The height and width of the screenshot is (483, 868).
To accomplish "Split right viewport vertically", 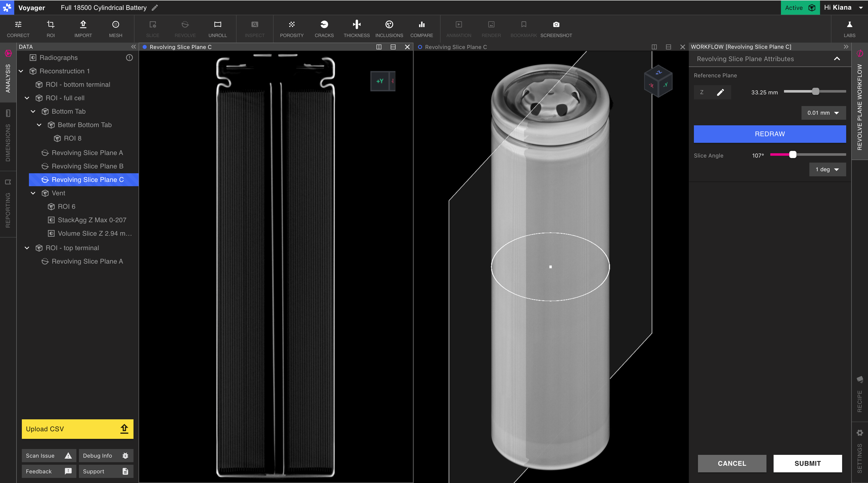I will 654,47.
